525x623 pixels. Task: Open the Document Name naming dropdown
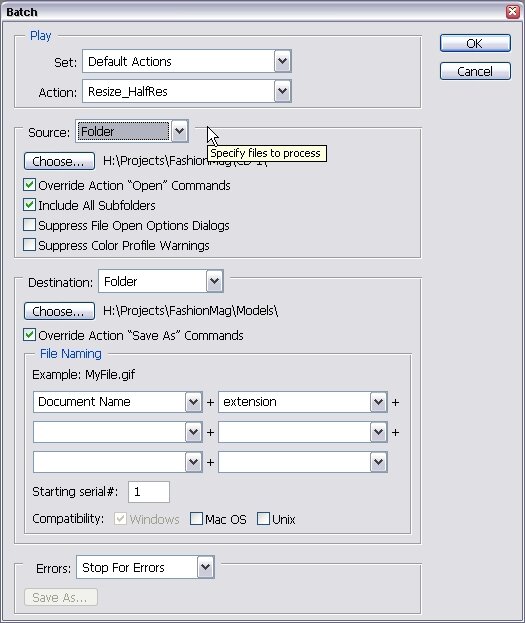point(118,402)
